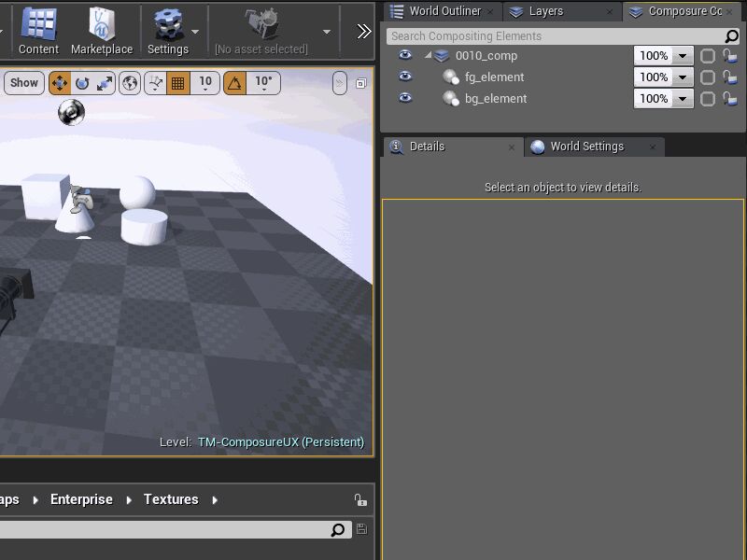Open the 100% opacity dropdown for fg_element
747x560 pixels.
click(682, 77)
